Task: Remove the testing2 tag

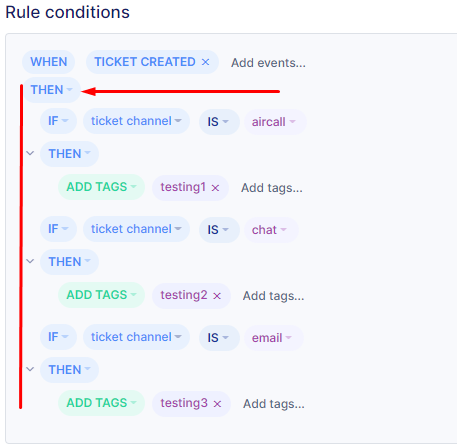Action: 217,296
